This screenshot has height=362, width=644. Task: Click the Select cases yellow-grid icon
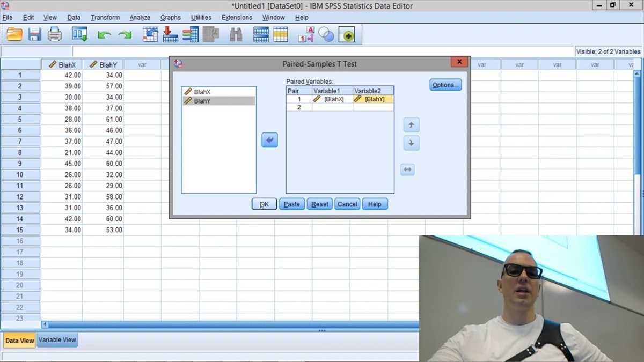[x=281, y=35]
